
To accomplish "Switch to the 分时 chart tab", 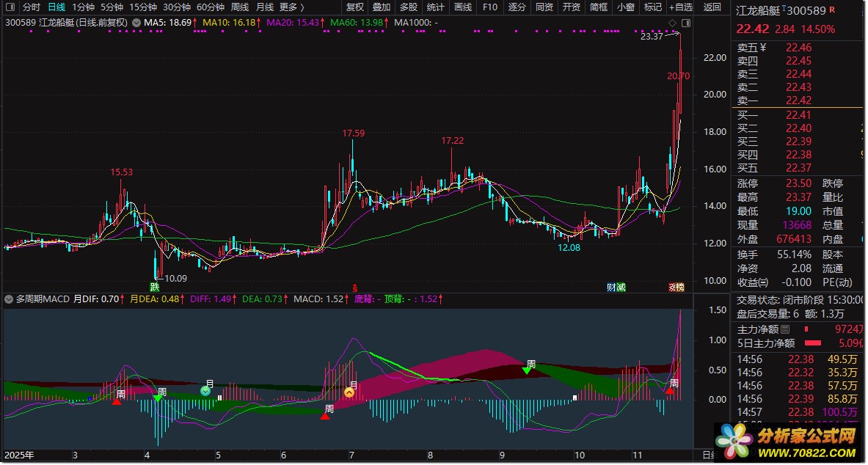I will coord(32,7).
